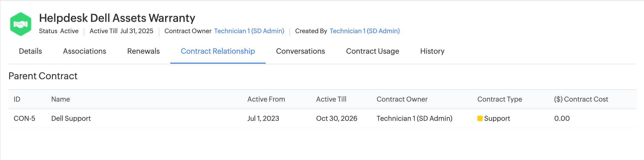Go to the Conversations tab
Viewport: 644px width, 160px height.
point(300,51)
